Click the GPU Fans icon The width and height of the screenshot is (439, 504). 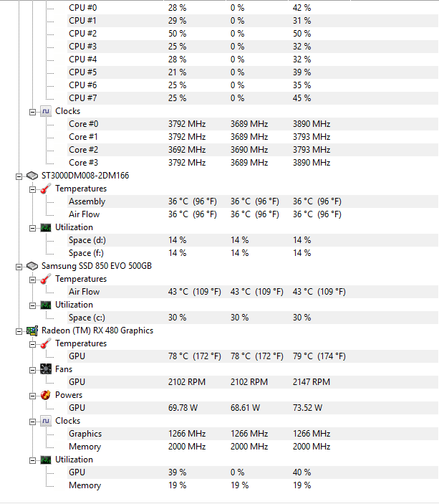(46, 369)
